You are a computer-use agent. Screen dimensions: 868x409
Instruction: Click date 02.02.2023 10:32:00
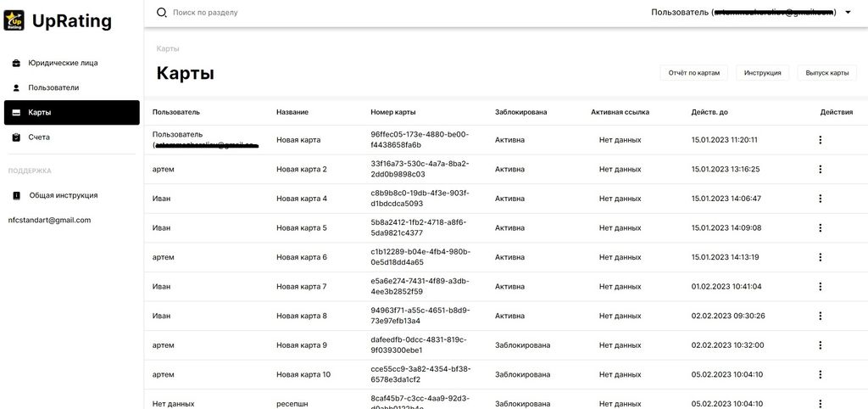click(x=727, y=345)
